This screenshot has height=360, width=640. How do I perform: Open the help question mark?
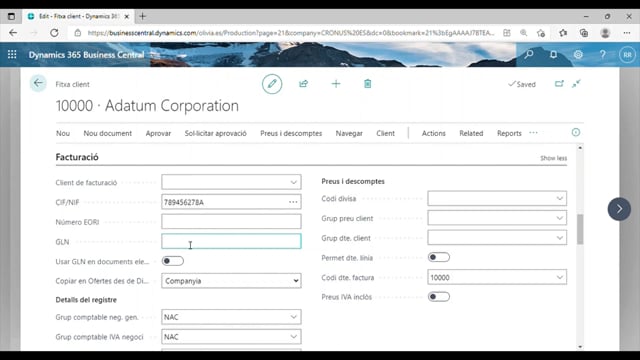[602, 54]
